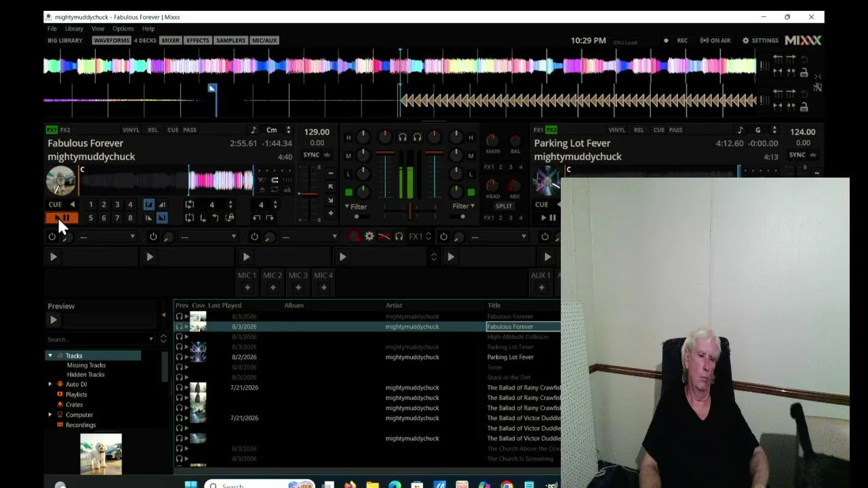Expand the left channel Filter dropdown
Screen dimensions: 868x488
(x=356, y=207)
